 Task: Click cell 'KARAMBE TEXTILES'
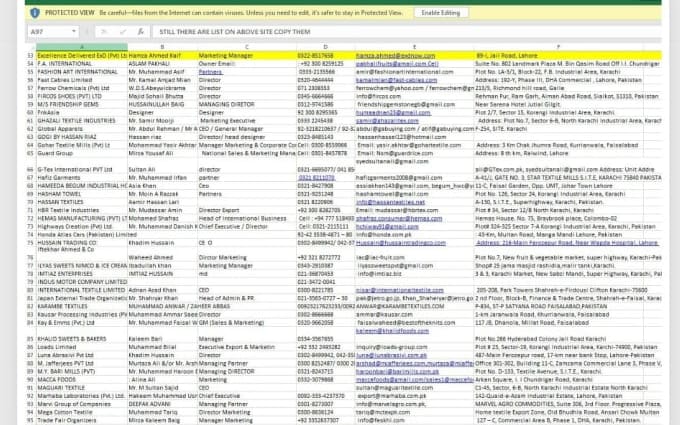tap(62, 306)
